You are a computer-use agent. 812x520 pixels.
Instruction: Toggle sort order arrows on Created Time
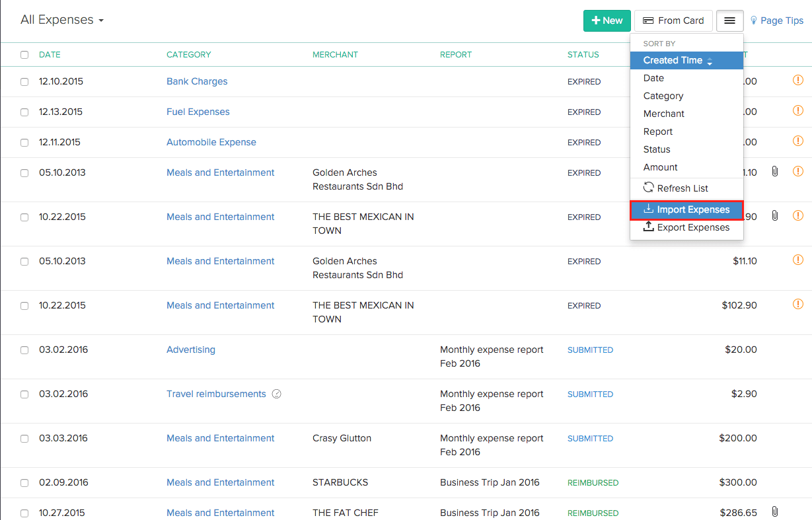pos(710,61)
